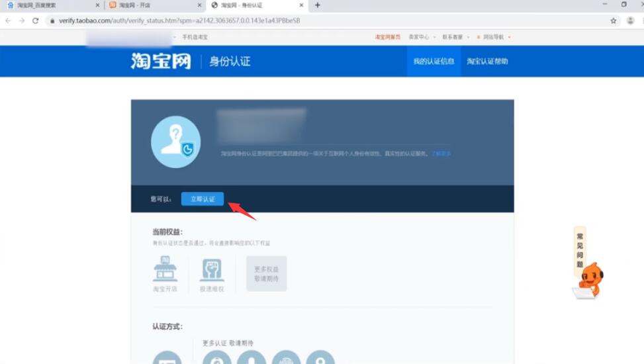Viewport: 644px width, 364px height.
Task: Open the 淘宝认证帮助 tab
Action: coord(487,62)
